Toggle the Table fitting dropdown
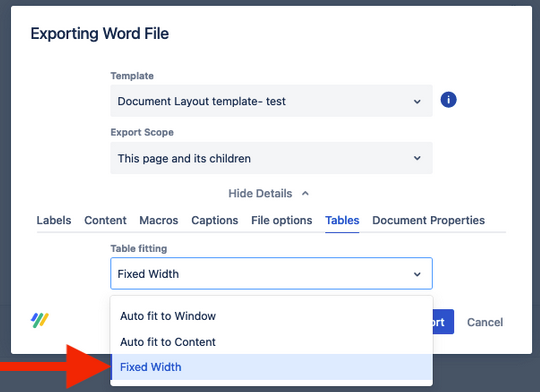The height and width of the screenshot is (392, 540). coord(271,274)
